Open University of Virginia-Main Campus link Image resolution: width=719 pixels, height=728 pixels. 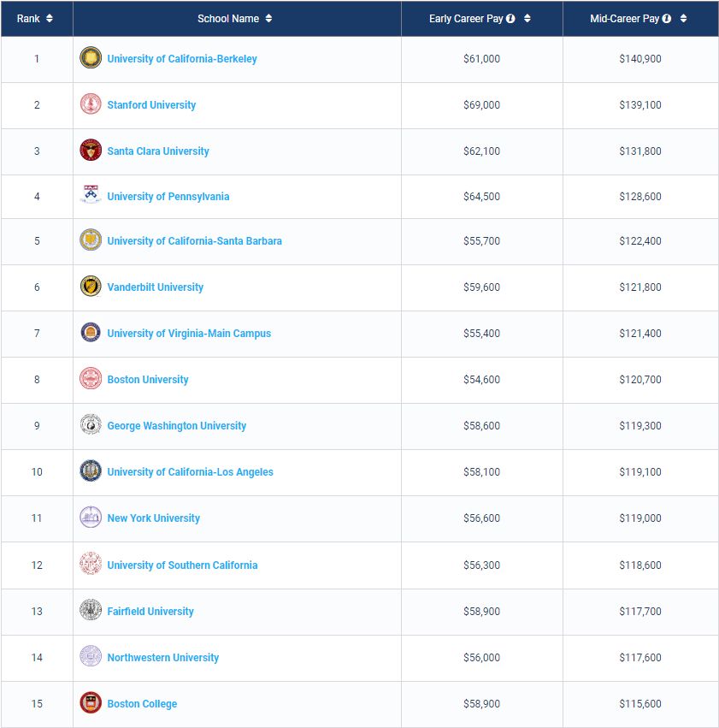[189, 334]
